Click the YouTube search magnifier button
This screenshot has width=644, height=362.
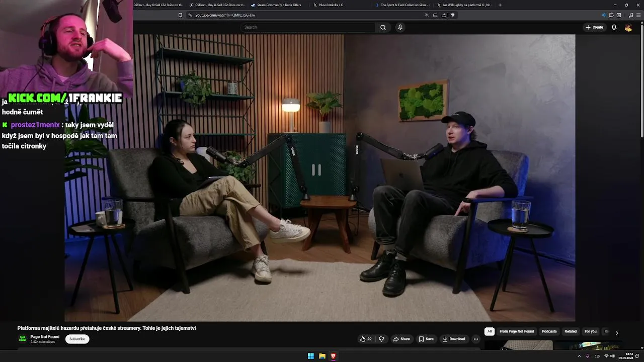pyautogui.click(x=383, y=27)
